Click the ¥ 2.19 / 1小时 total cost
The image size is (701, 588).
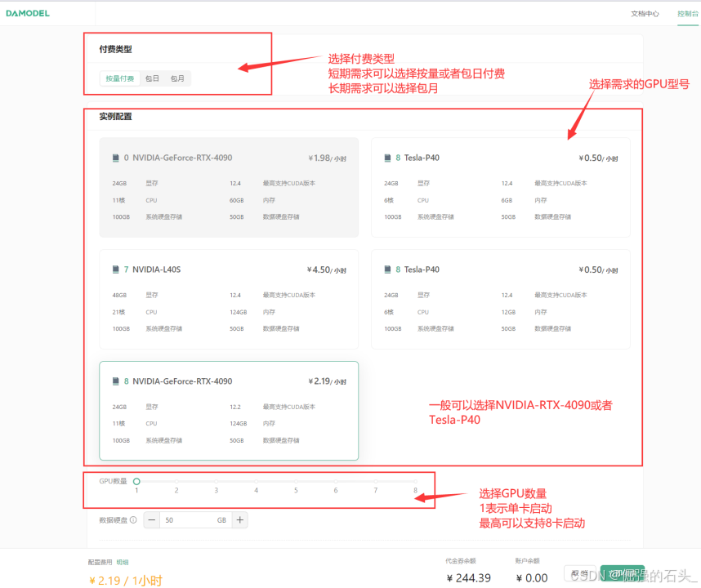pos(126,581)
